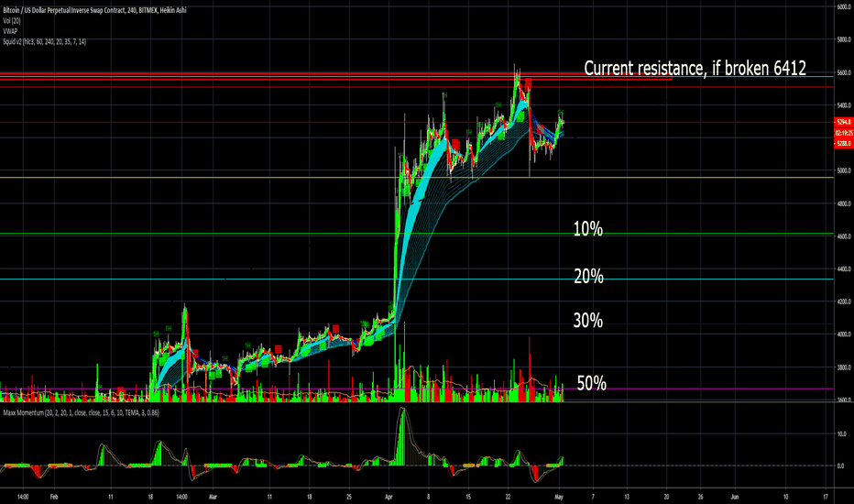Click the red 5294.8 current price tag
This screenshot has height=504, width=854.
click(x=844, y=122)
